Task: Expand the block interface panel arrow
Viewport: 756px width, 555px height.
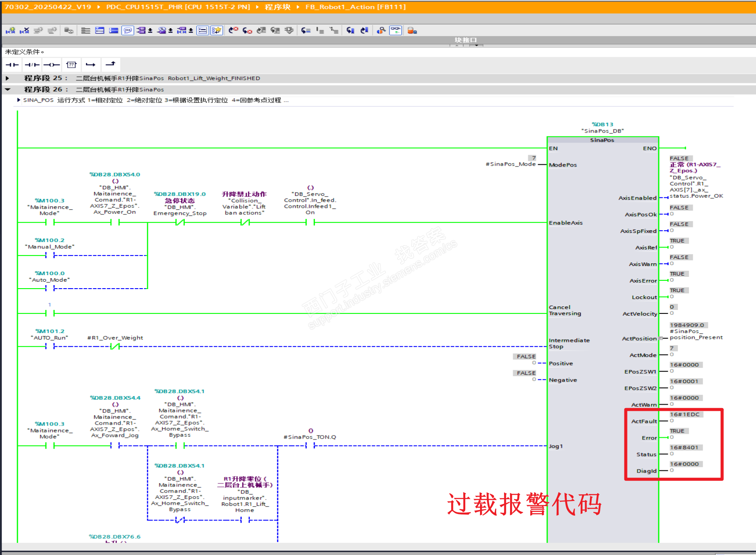Action: [477, 45]
